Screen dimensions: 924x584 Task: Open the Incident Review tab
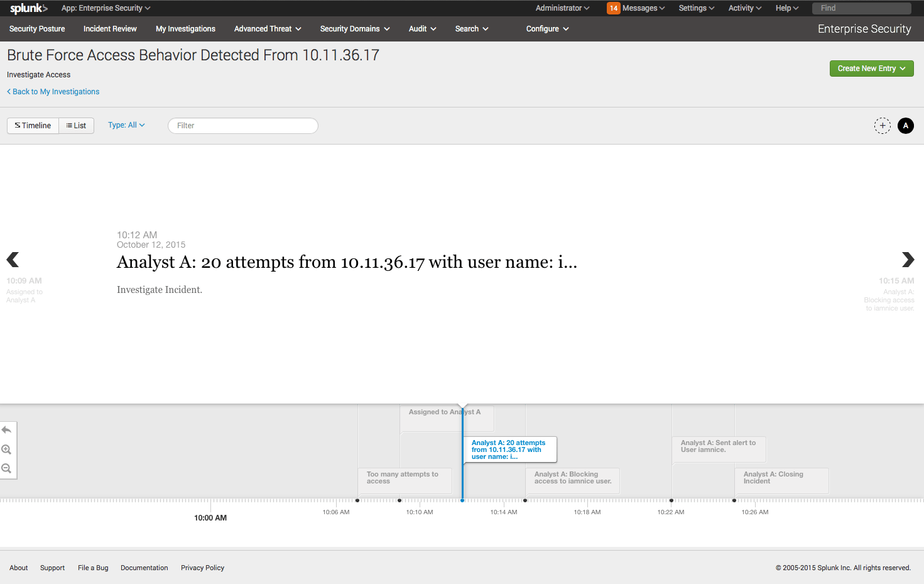[110, 29]
